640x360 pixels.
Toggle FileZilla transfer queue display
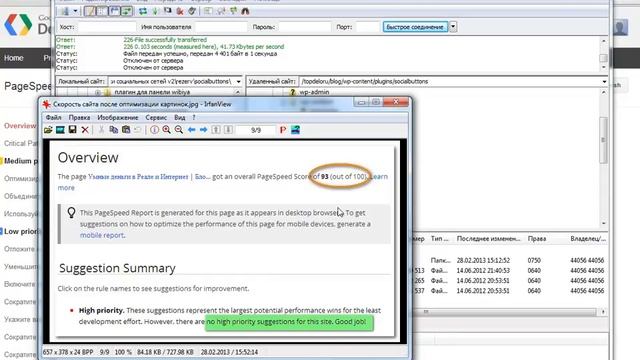coord(127,11)
